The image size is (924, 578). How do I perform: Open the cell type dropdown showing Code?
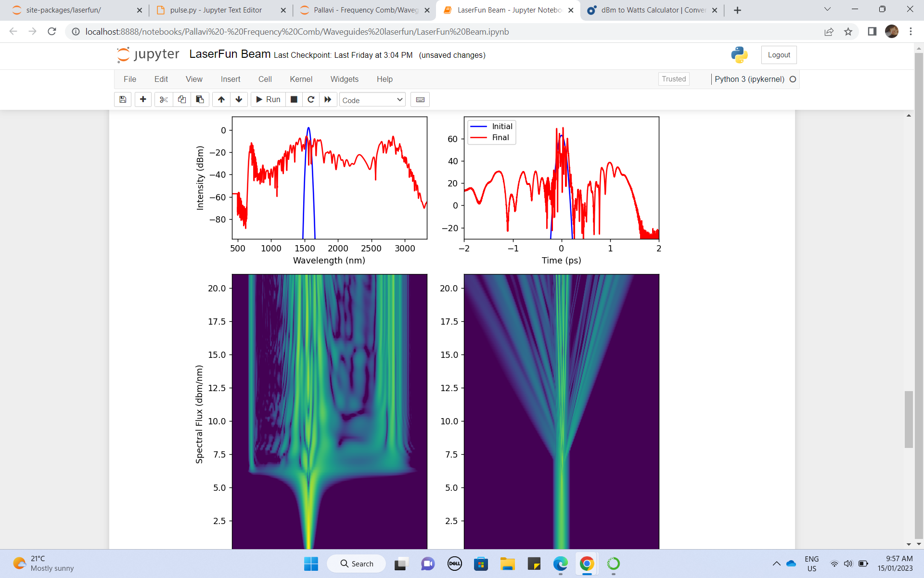coord(372,100)
